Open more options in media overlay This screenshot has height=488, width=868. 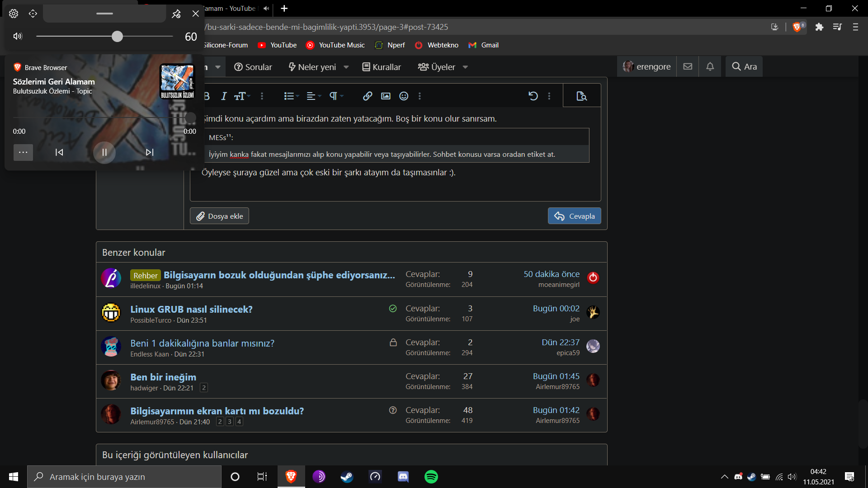coord(23,152)
